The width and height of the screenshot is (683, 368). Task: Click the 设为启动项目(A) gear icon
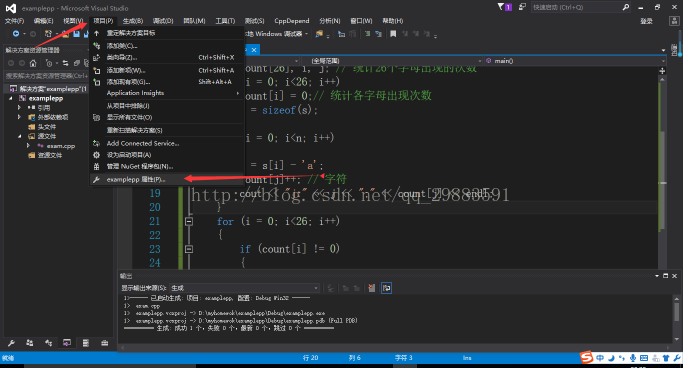(97, 155)
